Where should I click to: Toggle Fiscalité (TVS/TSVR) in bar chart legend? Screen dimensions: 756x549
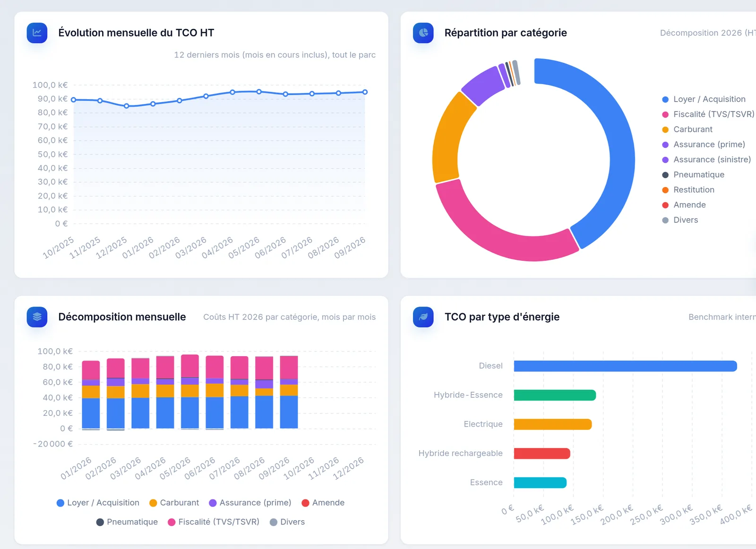point(214,522)
